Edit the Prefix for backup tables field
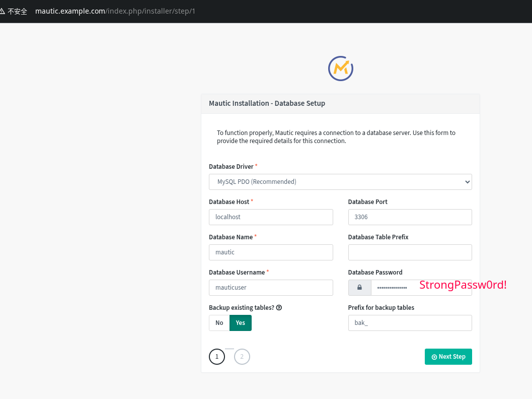The height and width of the screenshot is (399, 532). tap(410, 323)
